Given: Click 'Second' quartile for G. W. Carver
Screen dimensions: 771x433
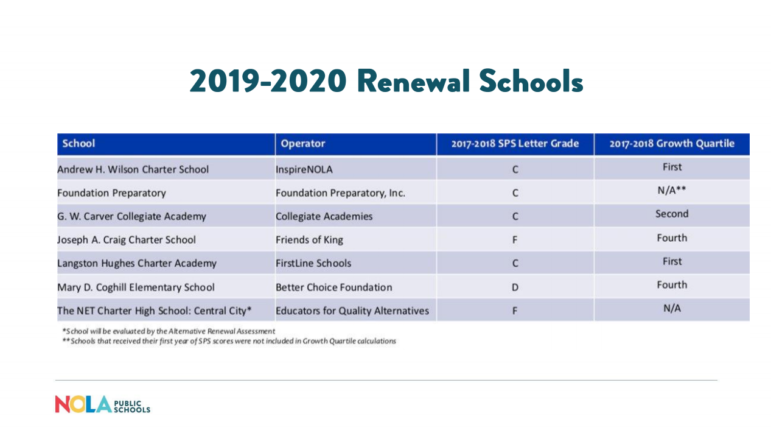Looking at the screenshot, I should coord(672,214).
